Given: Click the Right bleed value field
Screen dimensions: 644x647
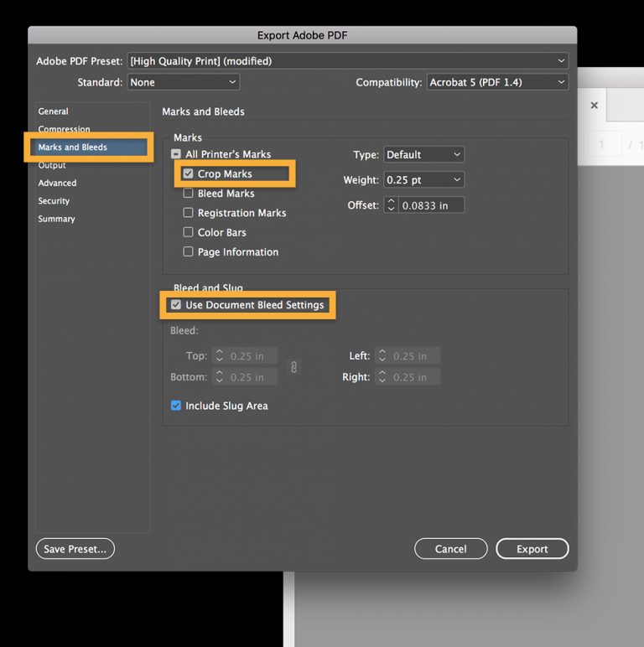Looking at the screenshot, I should pyautogui.click(x=414, y=377).
